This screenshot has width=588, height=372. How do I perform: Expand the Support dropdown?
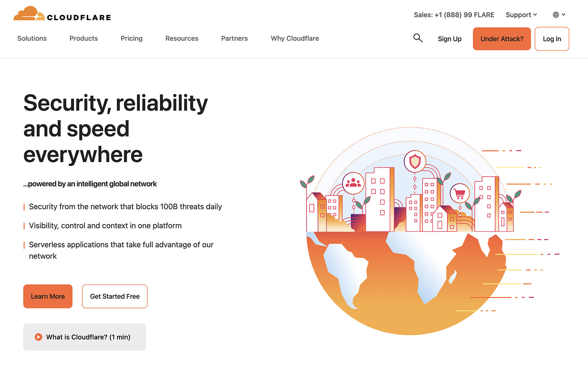(x=521, y=15)
